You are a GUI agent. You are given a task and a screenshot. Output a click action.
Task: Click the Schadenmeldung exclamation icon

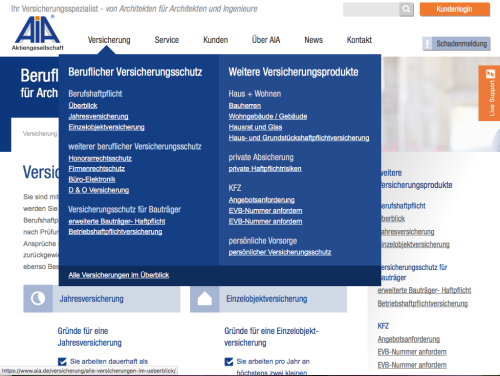(427, 44)
